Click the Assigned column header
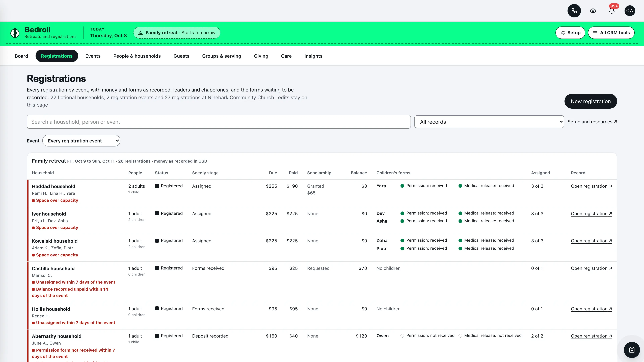The image size is (644, 362). tap(541, 173)
